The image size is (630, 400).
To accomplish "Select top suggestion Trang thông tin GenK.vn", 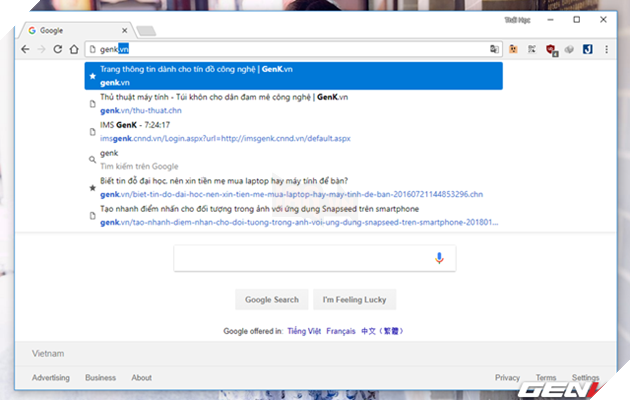I will (x=293, y=76).
